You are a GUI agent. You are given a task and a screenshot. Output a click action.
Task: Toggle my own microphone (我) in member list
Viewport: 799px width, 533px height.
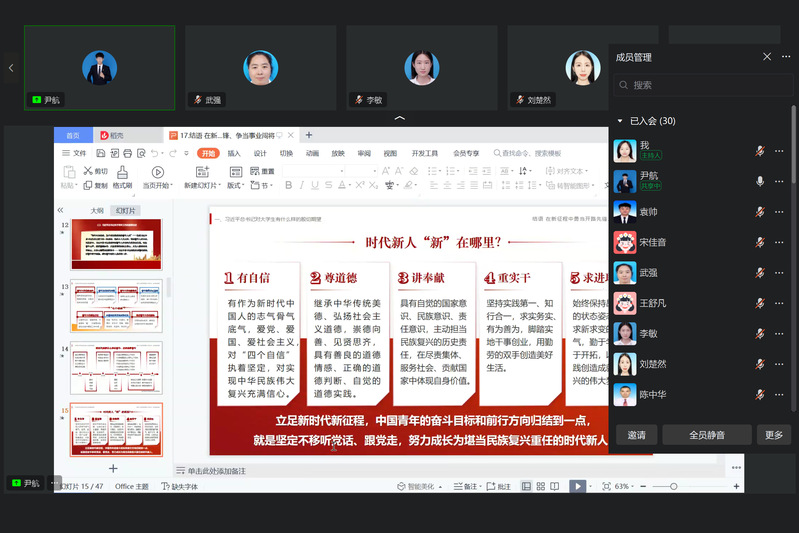click(x=760, y=151)
